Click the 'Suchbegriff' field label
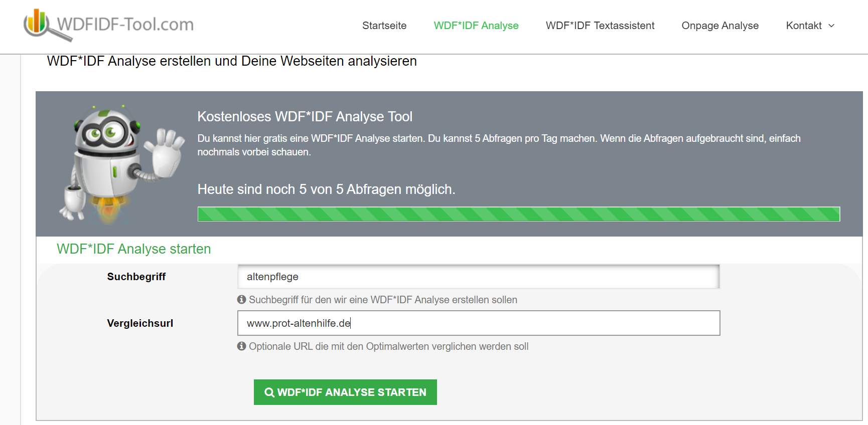This screenshot has height=425, width=868. pyautogui.click(x=136, y=277)
